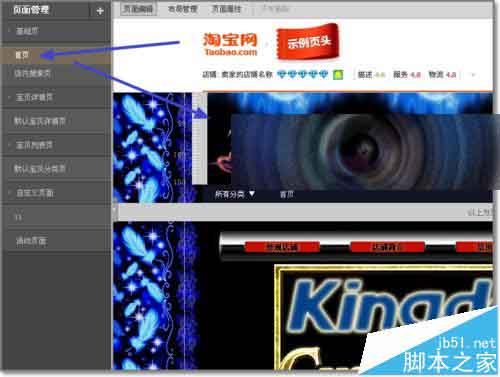The image size is (500, 377).
Task: Click the 服务 rating score
Action: [x=407, y=75]
